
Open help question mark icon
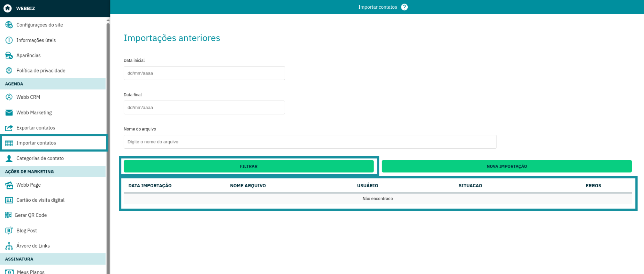pos(404,7)
